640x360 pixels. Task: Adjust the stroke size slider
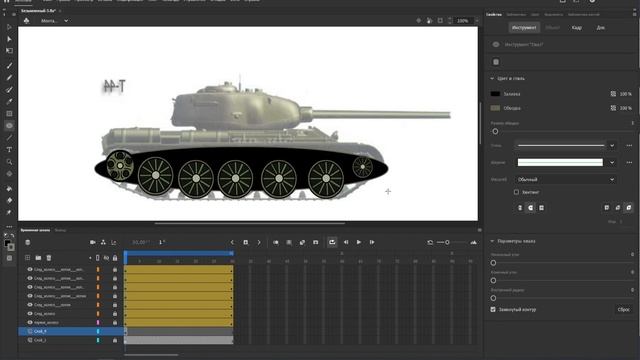pos(495,131)
